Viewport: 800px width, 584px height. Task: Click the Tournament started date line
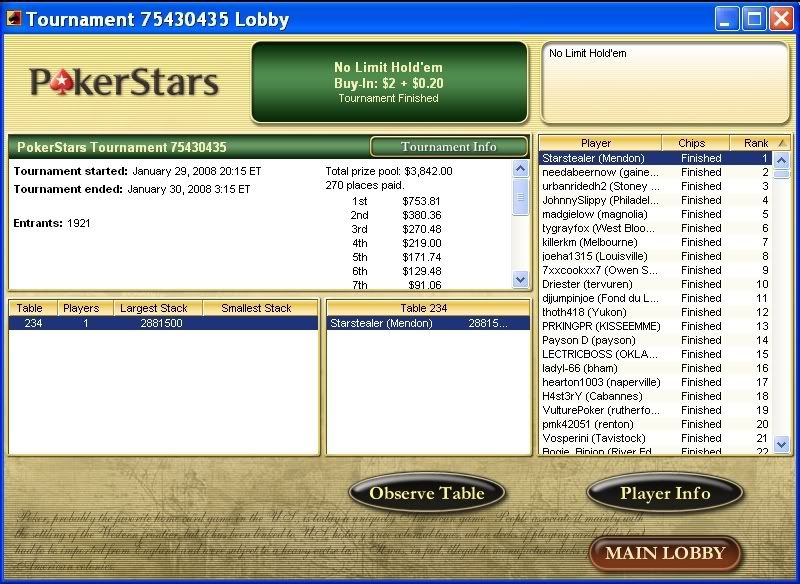click(137, 171)
